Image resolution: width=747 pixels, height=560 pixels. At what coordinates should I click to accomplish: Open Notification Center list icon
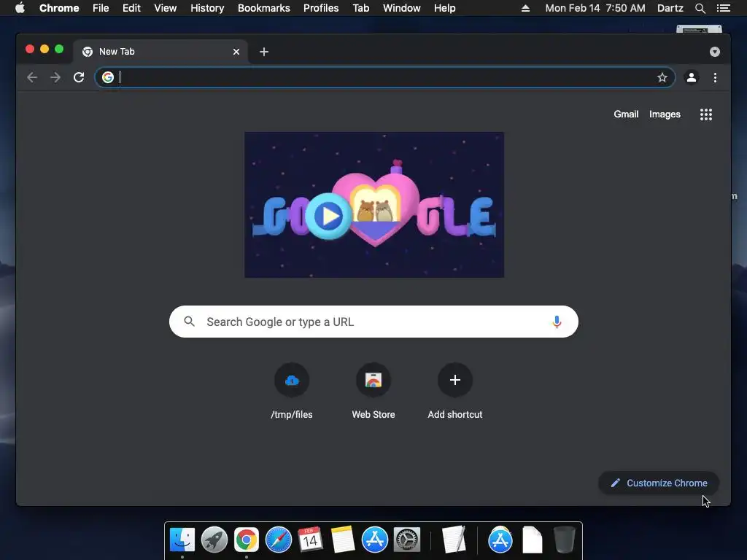(x=723, y=8)
